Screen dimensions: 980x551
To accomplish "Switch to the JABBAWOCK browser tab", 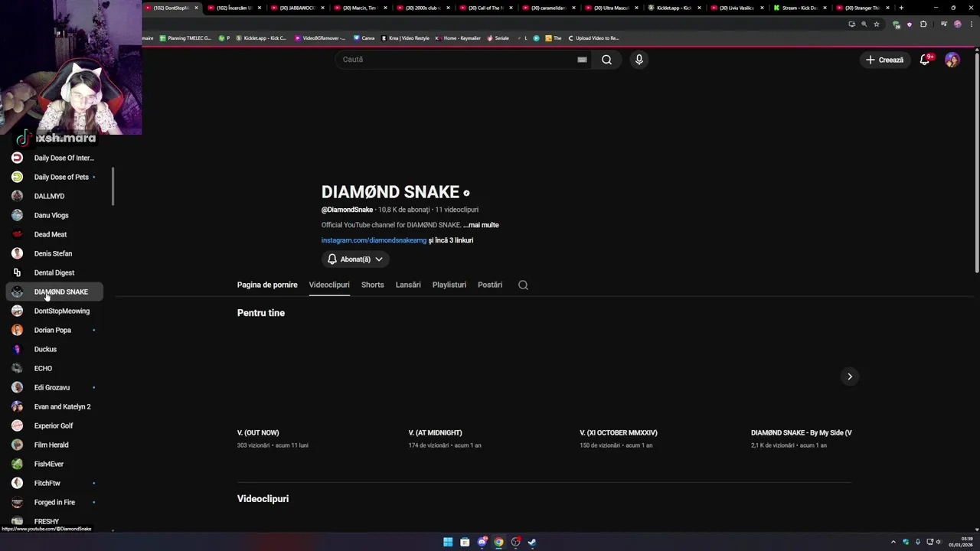I will point(298,8).
